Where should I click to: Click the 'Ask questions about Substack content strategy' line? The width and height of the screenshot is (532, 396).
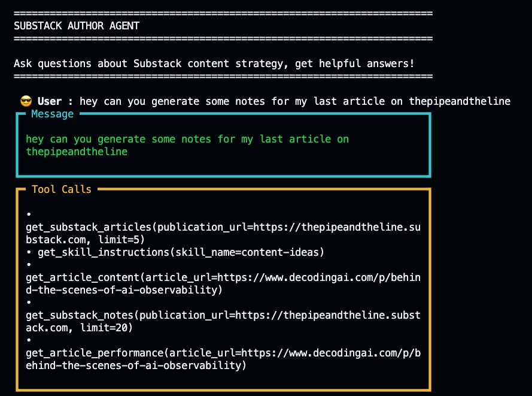click(x=214, y=64)
